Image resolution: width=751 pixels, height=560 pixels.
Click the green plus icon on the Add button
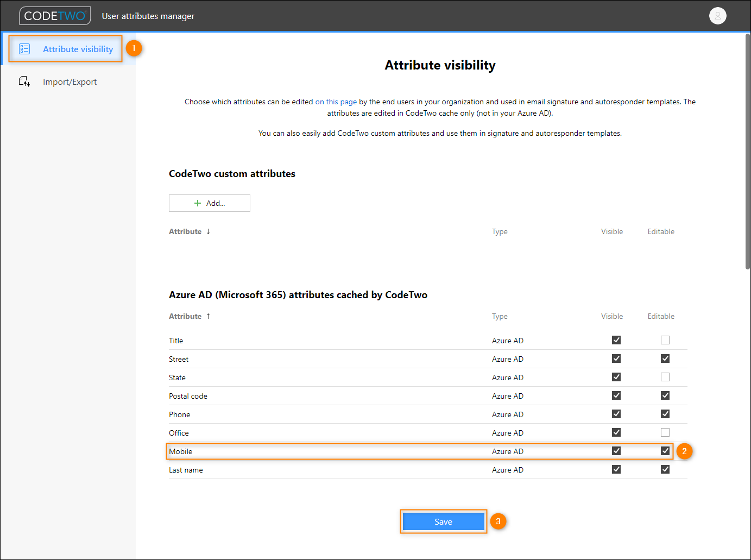(198, 203)
